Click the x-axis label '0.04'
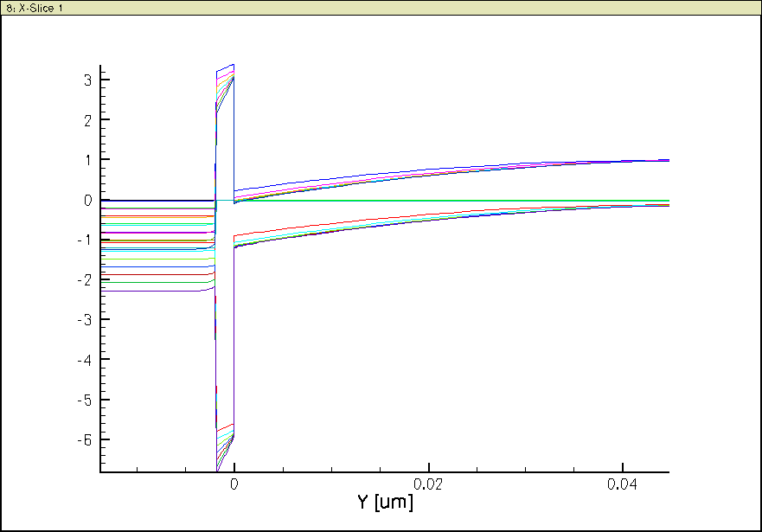Viewport: 762px width, 532px height. click(622, 484)
